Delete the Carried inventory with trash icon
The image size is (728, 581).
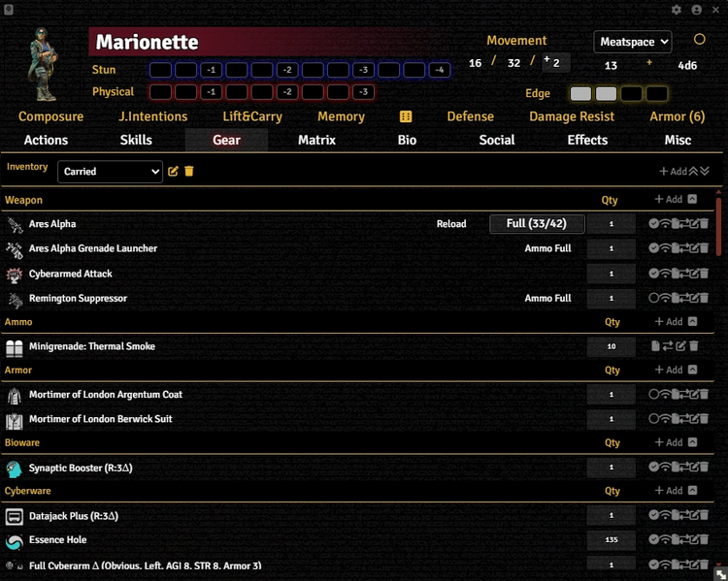click(x=189, y=172)
